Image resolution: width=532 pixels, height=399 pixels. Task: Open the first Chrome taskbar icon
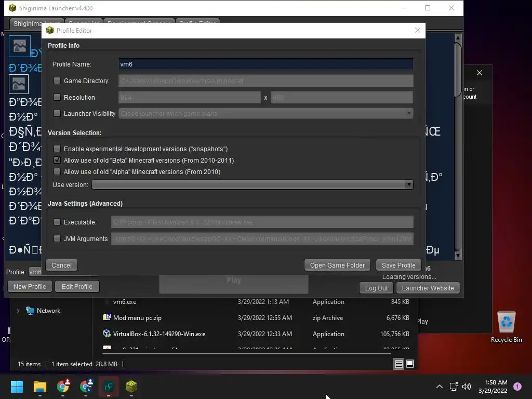63,386
